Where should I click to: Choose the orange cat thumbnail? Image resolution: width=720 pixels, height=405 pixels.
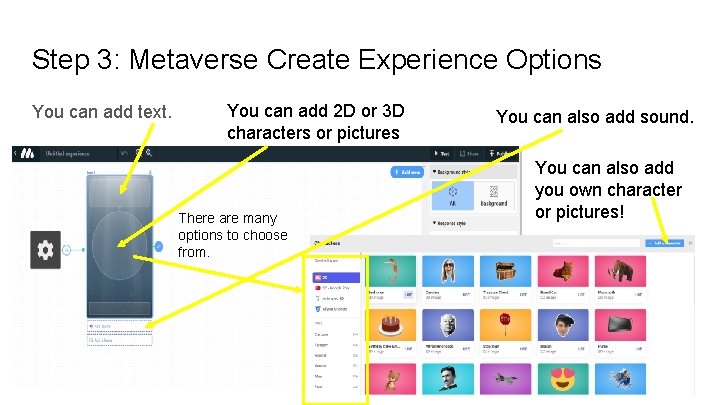(x=563, y=271)
